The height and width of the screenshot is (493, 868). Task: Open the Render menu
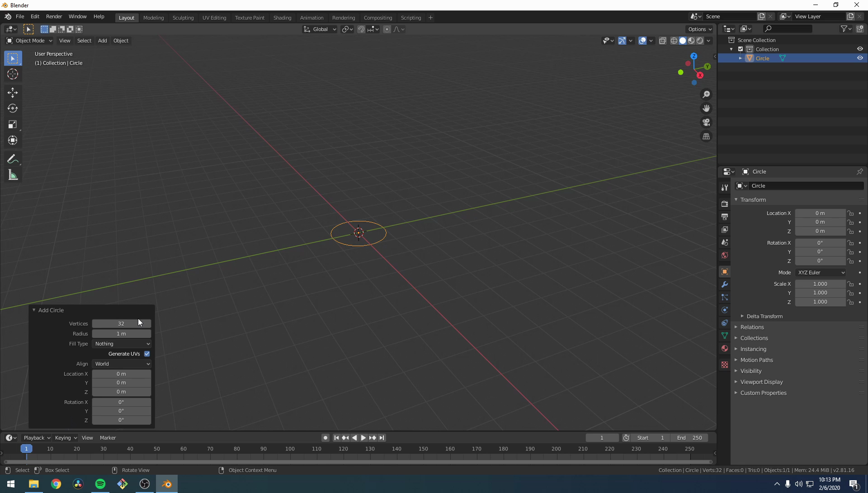point(54,16)
